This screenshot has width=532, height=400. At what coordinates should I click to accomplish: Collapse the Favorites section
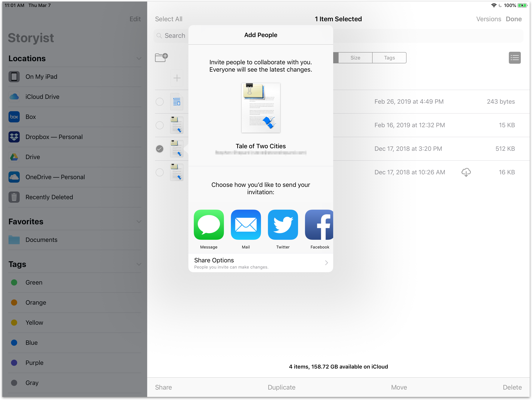coord(139,222)
